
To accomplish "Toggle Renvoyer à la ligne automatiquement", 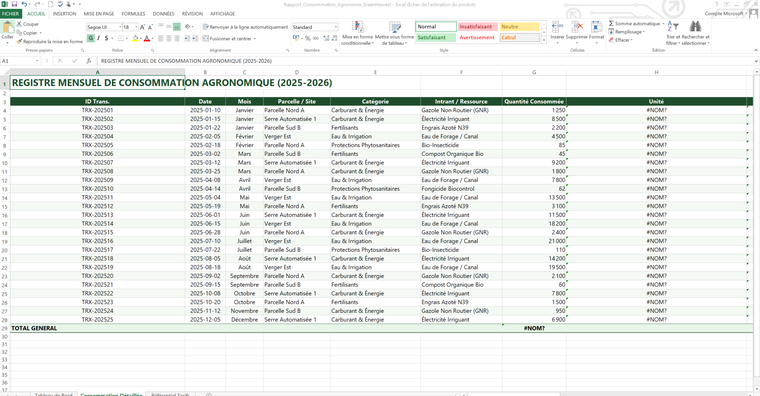I will (x=245, y=27).
